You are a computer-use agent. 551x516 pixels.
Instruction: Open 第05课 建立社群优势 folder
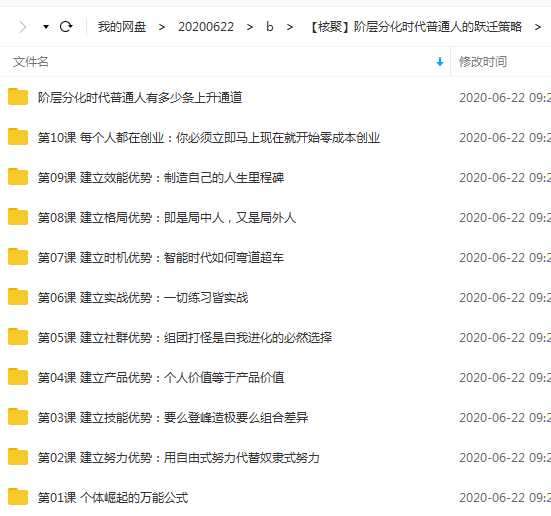click(x=185, y=337)
